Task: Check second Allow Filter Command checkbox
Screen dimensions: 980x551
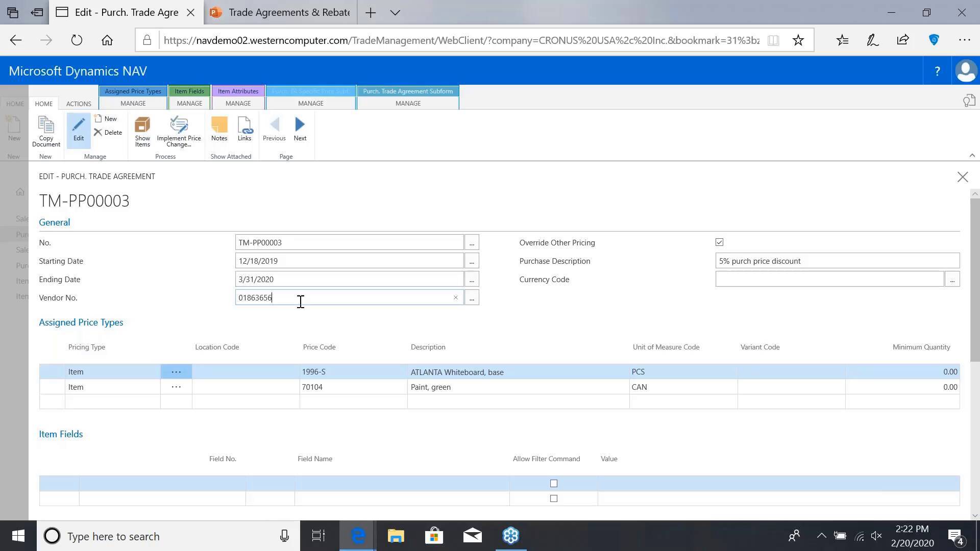Action: [x=553, y=498]
